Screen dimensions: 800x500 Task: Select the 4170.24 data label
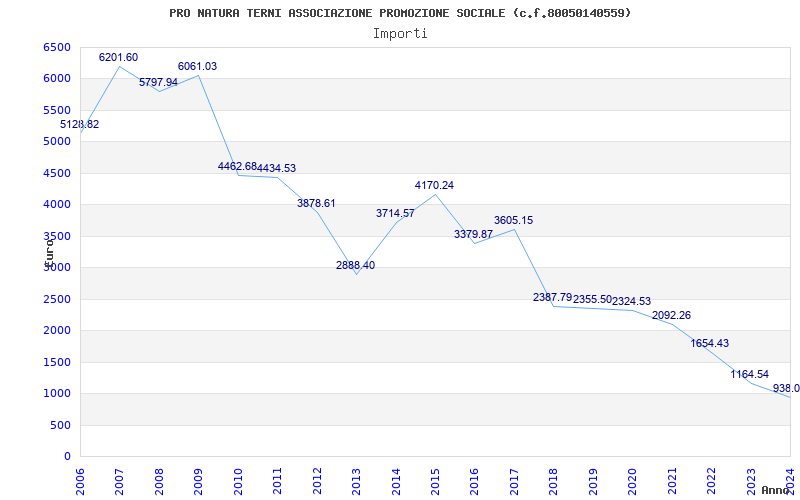click(x=435, y=186)
